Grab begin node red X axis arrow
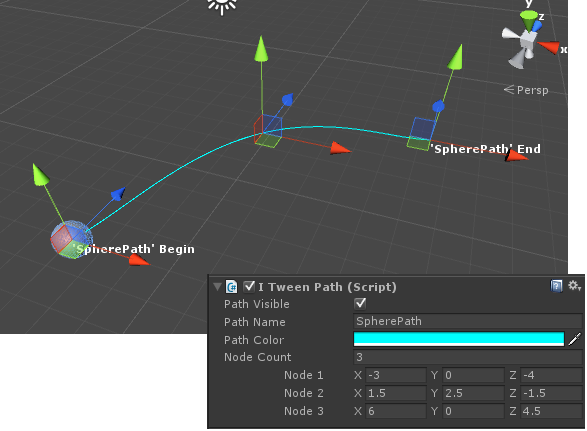587x431 pixels. click(x=139, y=259)
